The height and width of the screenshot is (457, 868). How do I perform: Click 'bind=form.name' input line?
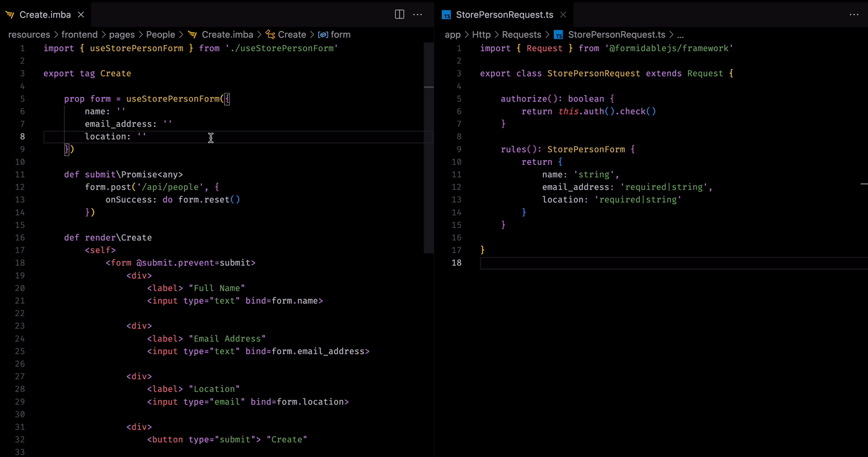(x=235, y=301)
